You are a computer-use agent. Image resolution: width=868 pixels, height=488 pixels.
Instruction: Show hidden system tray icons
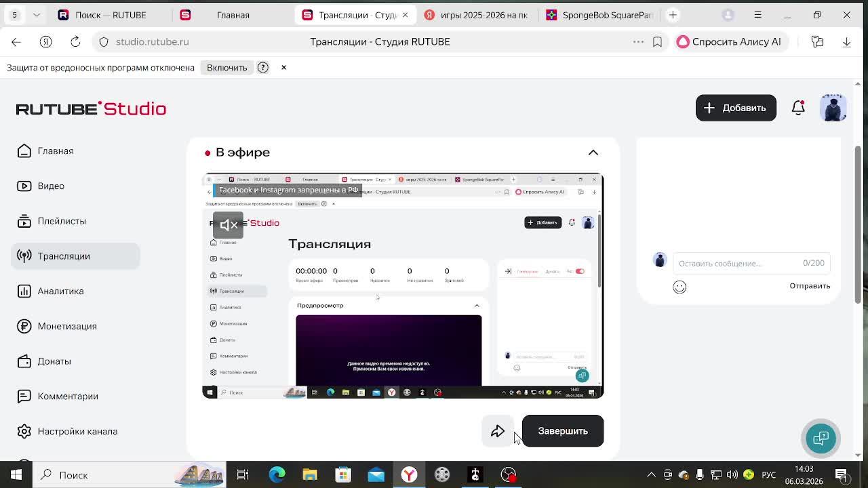coord(652,475)
